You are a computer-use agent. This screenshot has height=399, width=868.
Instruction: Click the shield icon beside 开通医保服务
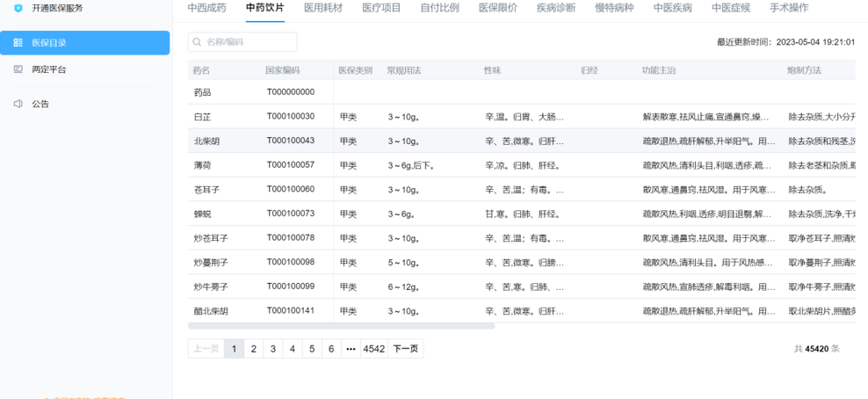tap(18, 8)
